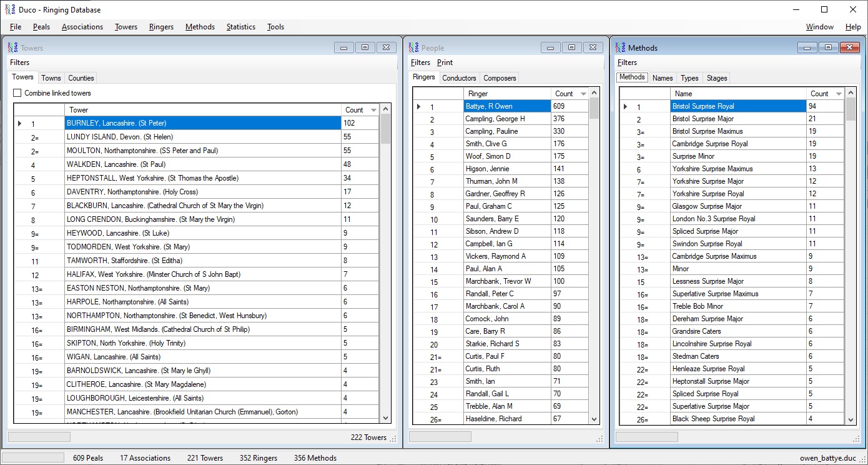Screen dimensions: 868x465
Task: Click Filters in the Methods window
Action: (627, 62)
